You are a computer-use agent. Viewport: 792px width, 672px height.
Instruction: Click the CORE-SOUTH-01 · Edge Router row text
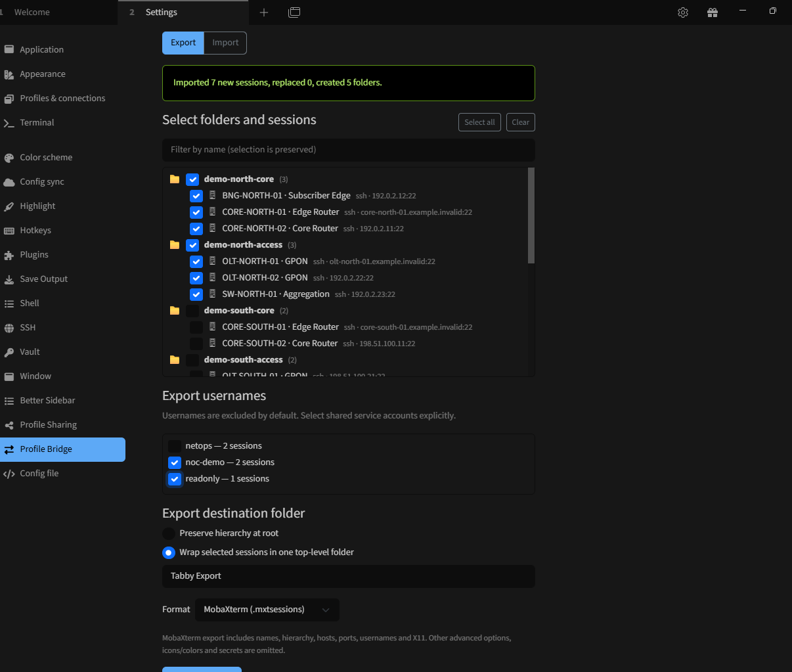280,327
